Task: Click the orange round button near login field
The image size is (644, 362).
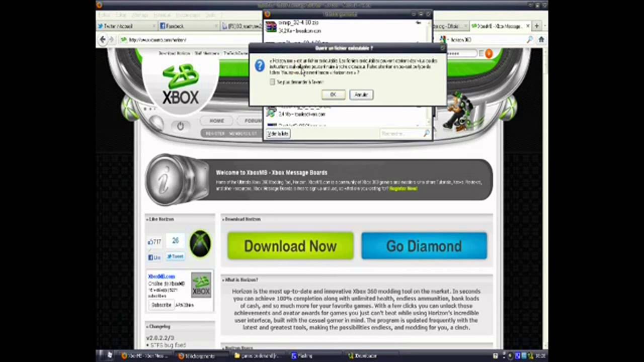Action: pyautogui.click(x=488, y=53)
